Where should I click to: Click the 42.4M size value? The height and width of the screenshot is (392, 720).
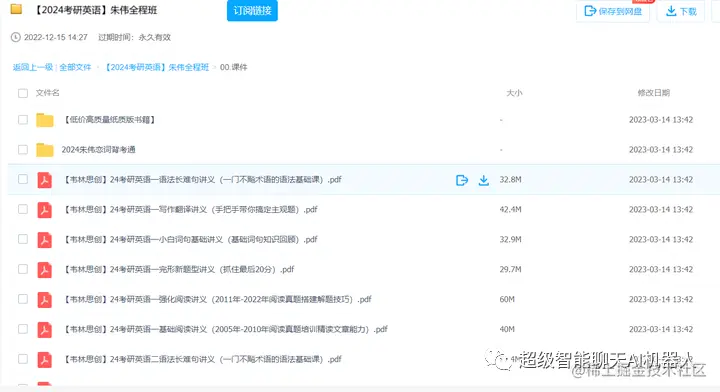tap(510, 209)
